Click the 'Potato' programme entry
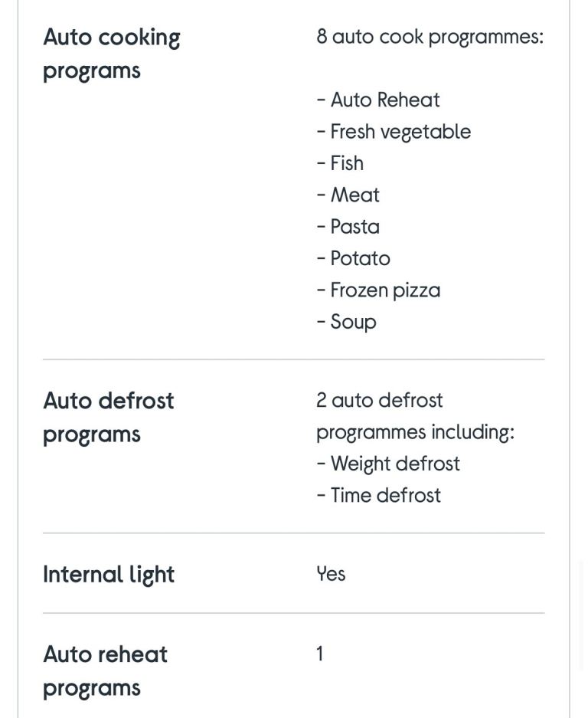Viewport: 588px width, 718px height. point(353,258)
